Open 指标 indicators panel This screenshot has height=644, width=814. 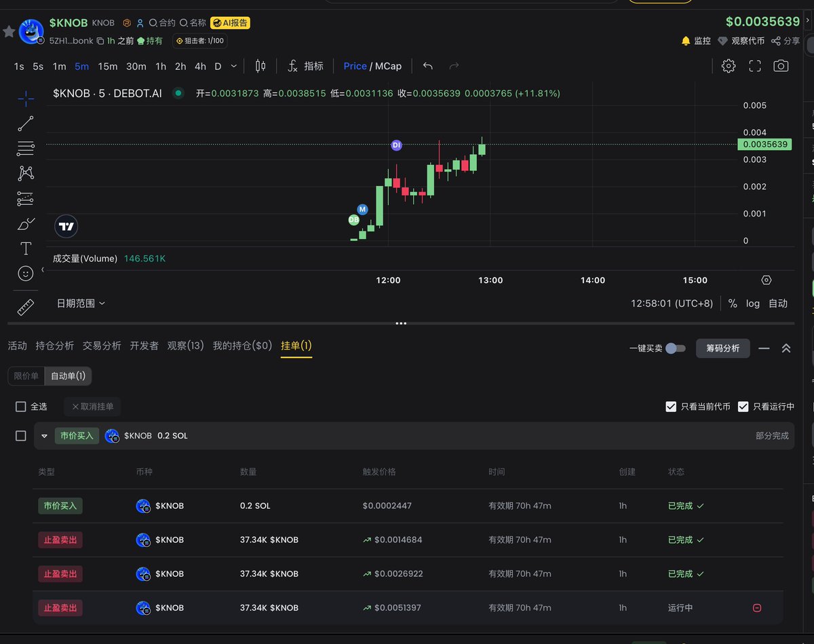point(305,66)
